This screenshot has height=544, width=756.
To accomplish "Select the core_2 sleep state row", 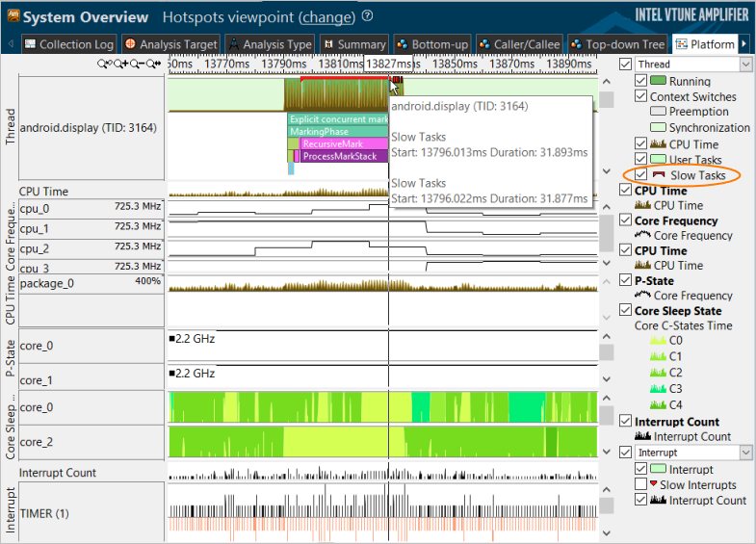I will (91, 442).
